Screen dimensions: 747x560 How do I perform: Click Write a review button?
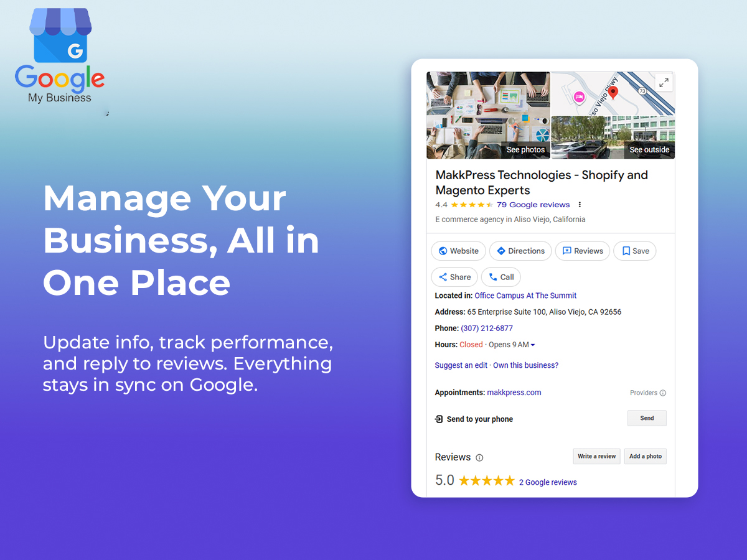point(596,456)
